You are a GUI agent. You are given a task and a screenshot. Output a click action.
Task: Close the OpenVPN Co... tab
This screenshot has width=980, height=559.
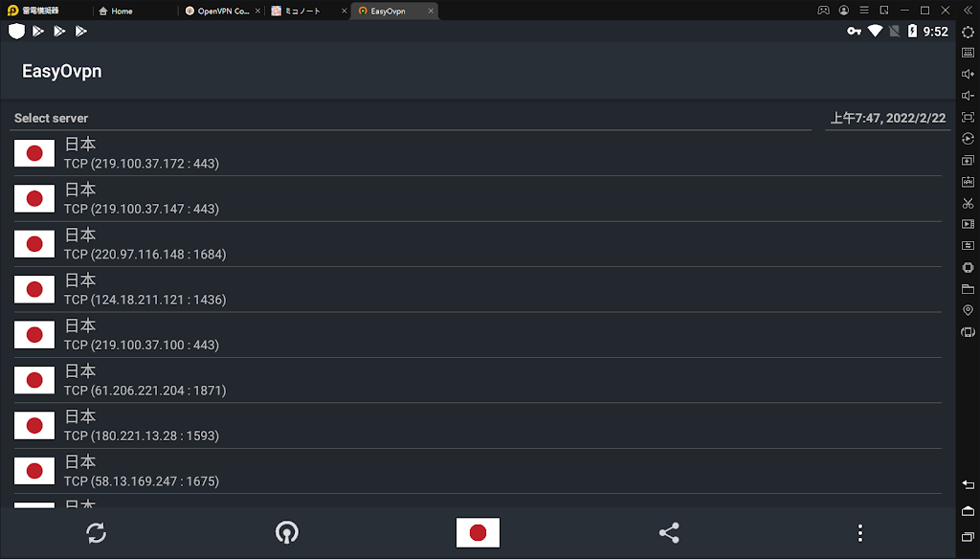coord(257,11)
